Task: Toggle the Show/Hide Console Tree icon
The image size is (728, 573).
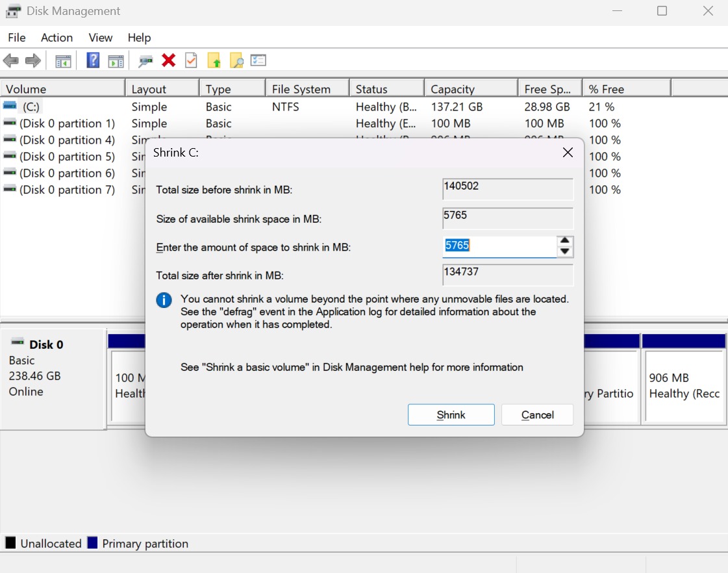Action: (63, 61)
